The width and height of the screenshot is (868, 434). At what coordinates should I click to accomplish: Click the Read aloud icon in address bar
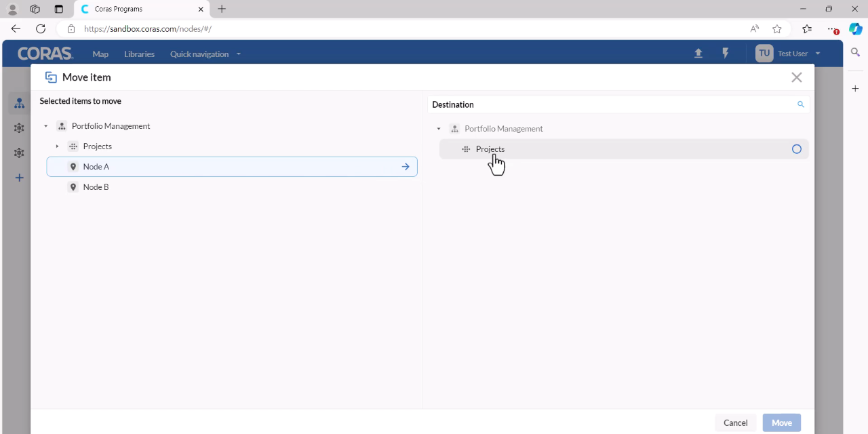[754, 28]
